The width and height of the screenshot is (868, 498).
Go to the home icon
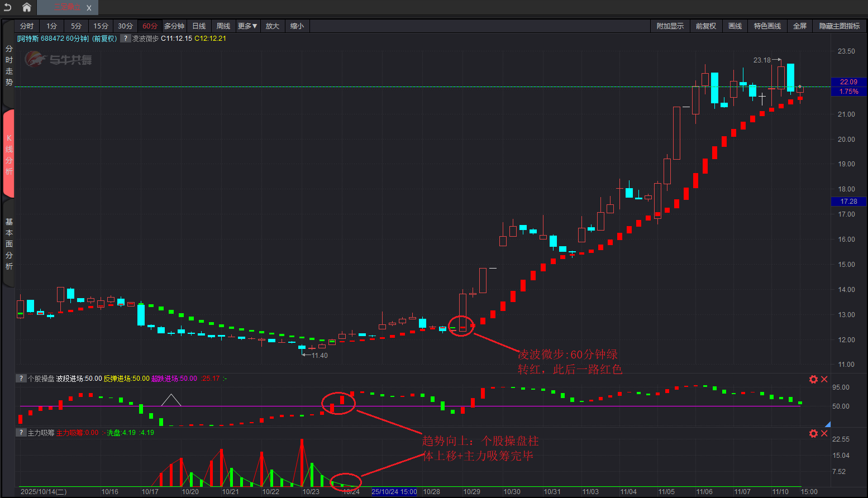pyautogui.click(x=26, y=7)
